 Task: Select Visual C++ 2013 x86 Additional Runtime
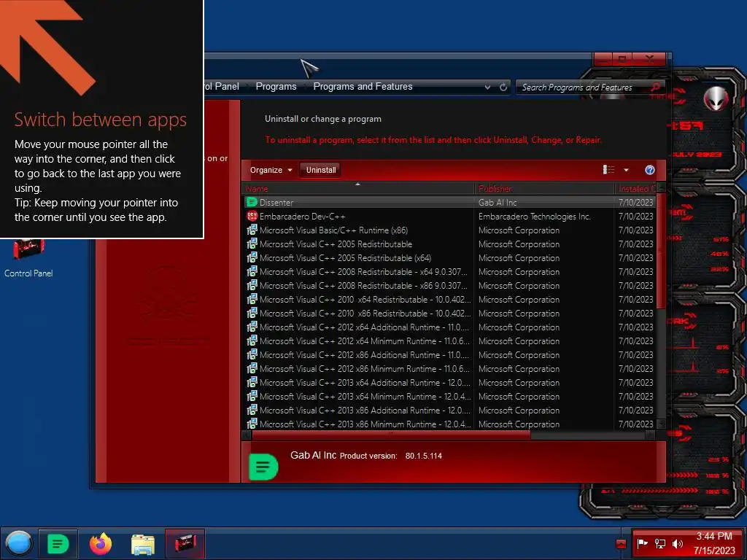point(449,410)
